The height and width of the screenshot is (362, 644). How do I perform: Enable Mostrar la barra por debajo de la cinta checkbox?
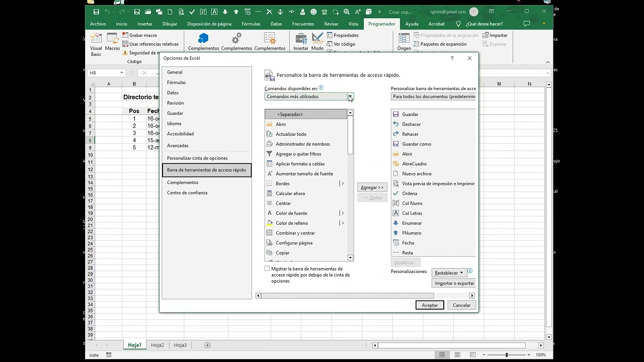click(267, 269)
